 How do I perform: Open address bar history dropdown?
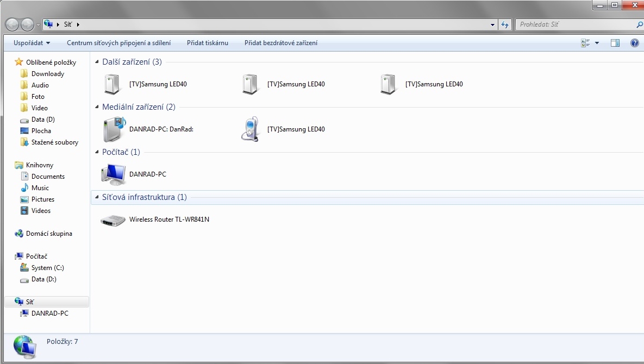(x=492, y=24)
